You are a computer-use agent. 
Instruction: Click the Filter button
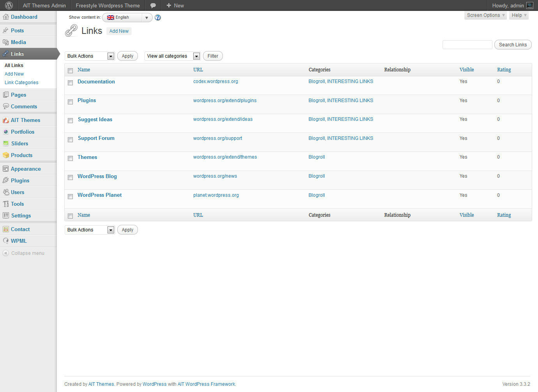click(x=213, y=56)
